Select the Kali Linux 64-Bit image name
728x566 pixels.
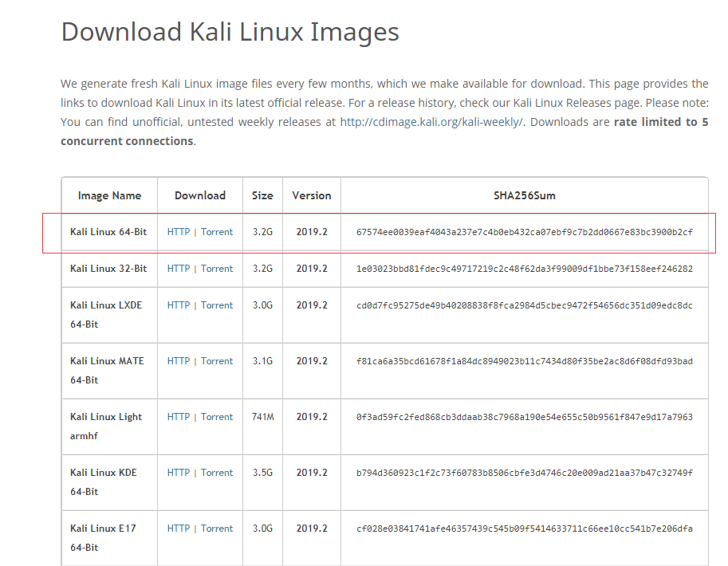pyautogui.click(x=108, y=232)
